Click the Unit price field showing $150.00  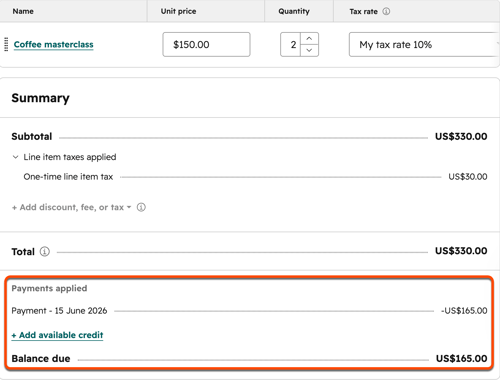pyautogui.click(x=206, y=44)
